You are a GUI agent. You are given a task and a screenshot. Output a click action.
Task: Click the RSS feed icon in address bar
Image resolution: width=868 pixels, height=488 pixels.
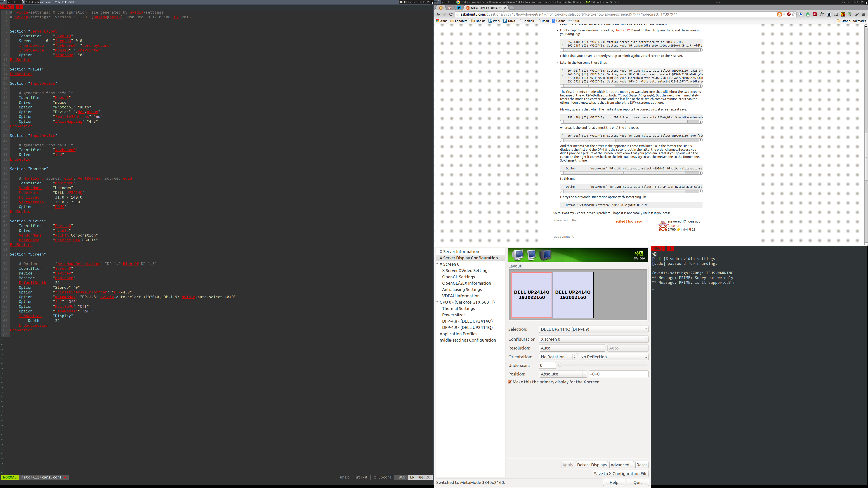(x=779, y=14)
